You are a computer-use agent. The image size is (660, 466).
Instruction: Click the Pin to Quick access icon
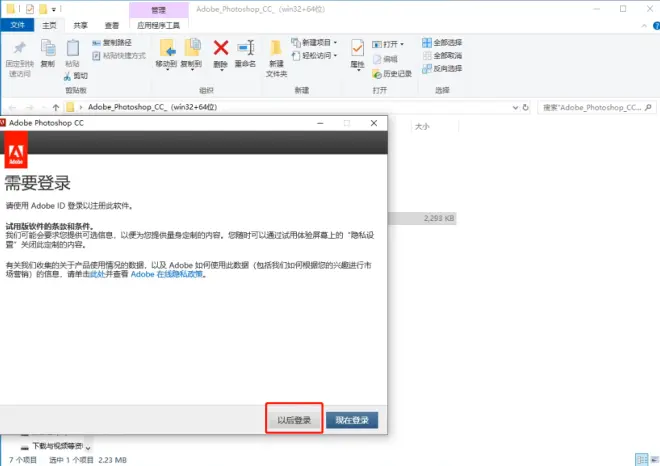point(19,48)
